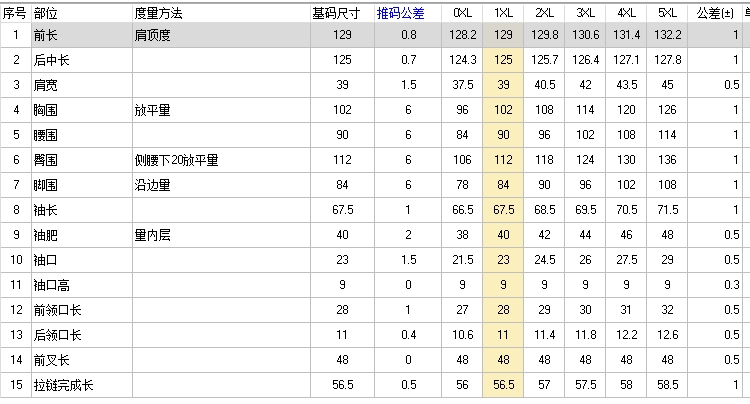The width and height of the screenshot is (750, 404).
Task: Select the highlighted 1XL value 67.5
Action: pyautogui.click(x=503, y=210)
